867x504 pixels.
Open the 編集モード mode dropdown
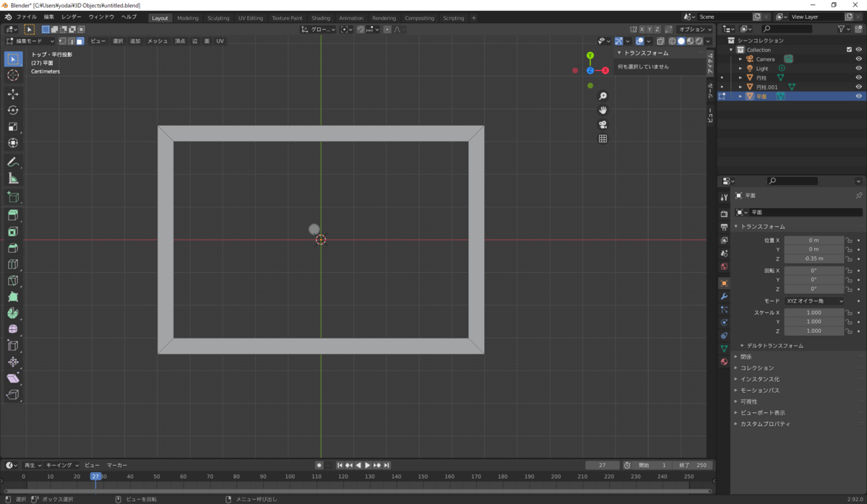click(30, 41)
